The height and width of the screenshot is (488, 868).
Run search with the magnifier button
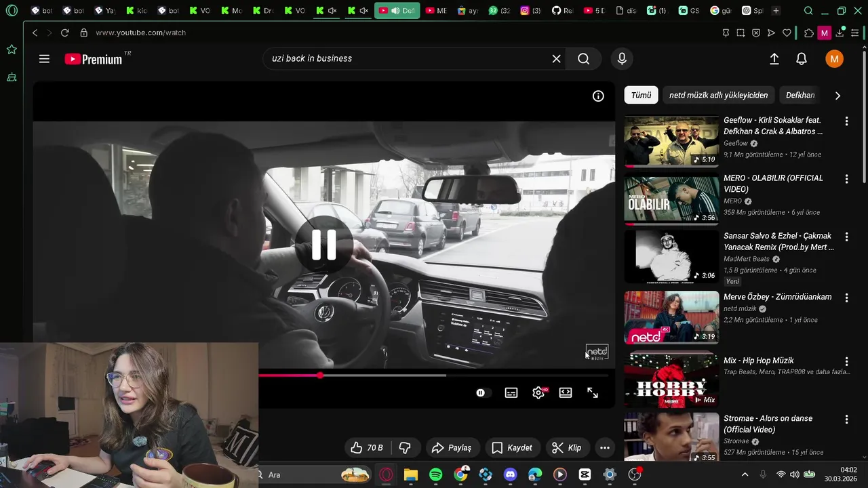pos(583,59)
